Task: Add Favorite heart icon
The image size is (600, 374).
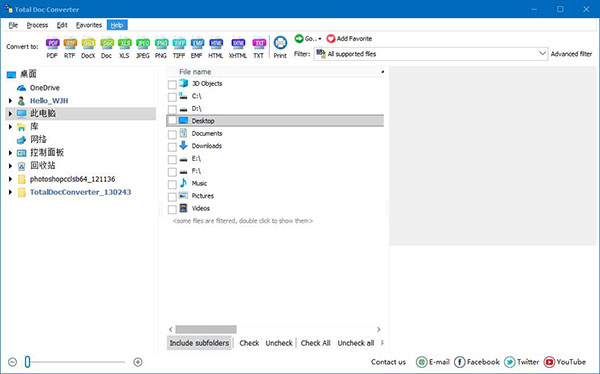Action: click(331, 39)
